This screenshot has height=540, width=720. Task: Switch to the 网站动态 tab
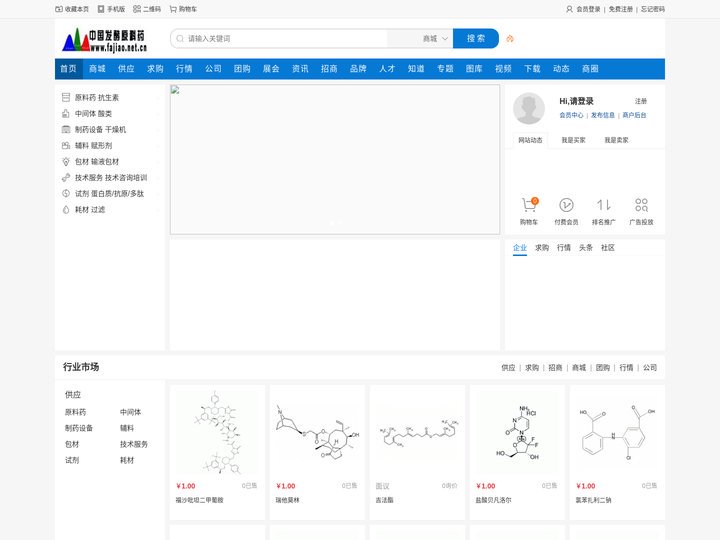(530, 140)
